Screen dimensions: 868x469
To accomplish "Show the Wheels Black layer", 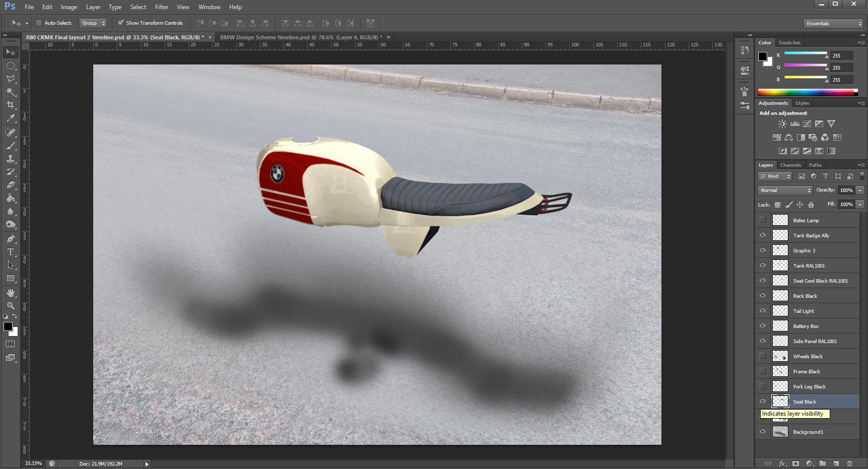I will point(763,356).
